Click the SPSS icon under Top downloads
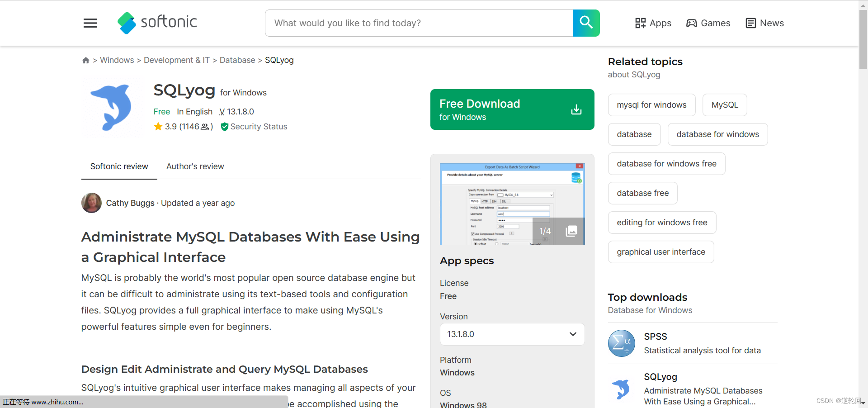The height and width of the screenshot is (408, 868). point(621,343)
